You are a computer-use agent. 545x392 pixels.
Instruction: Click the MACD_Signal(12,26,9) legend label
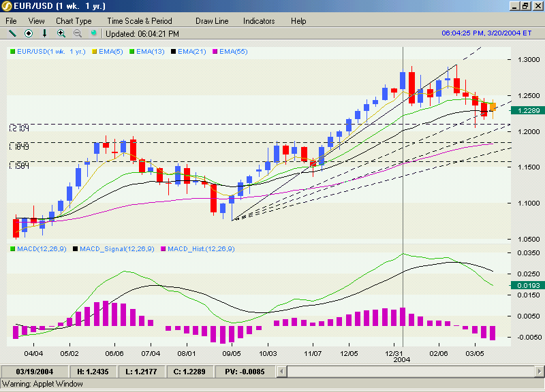119,249
